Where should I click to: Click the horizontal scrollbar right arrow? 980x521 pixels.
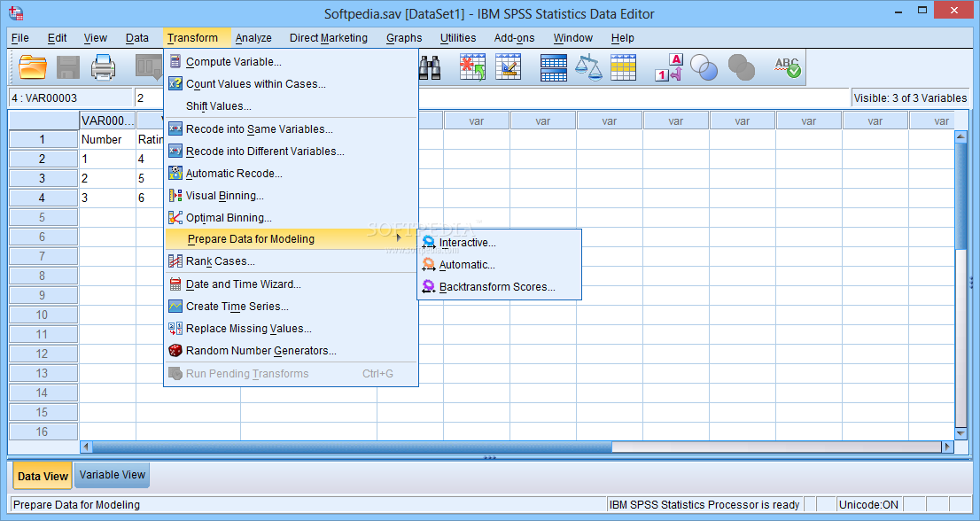point(947,447)
